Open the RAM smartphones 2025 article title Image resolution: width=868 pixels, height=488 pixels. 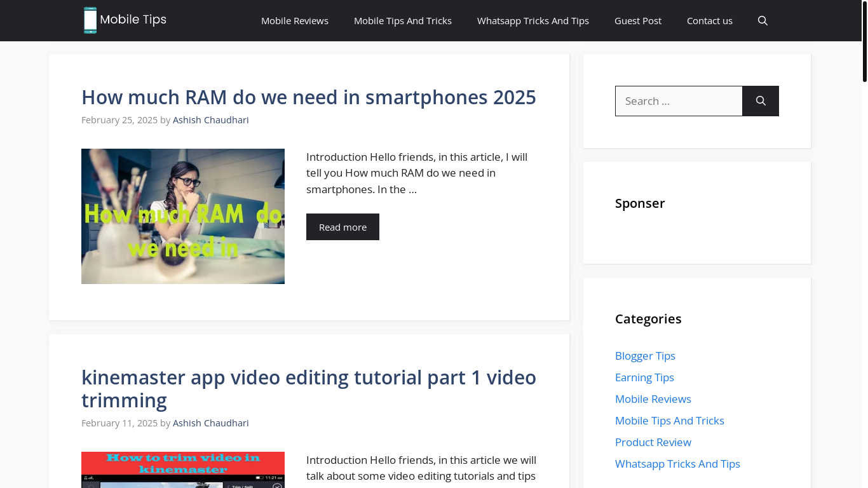point(309,97)
